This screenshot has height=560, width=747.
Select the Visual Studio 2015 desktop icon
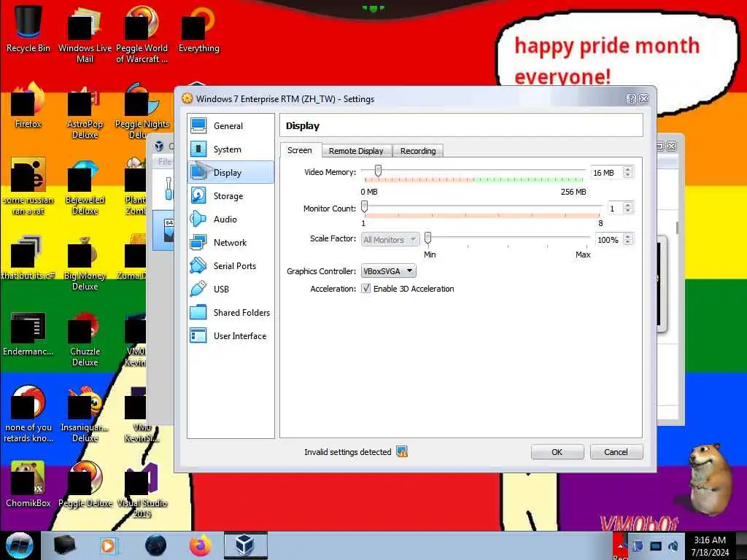(142, 491)
